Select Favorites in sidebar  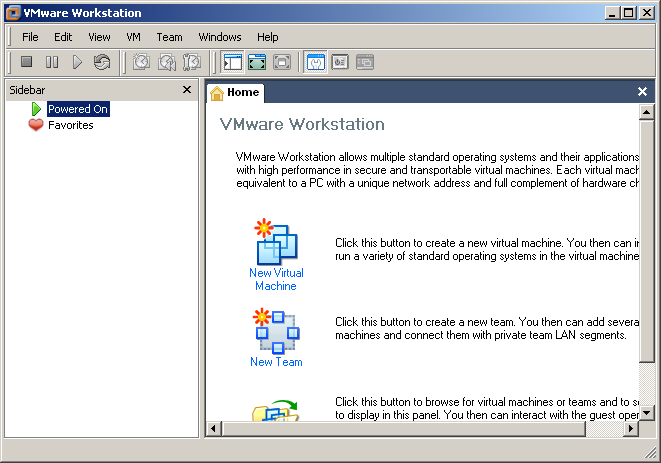(70, 125)
